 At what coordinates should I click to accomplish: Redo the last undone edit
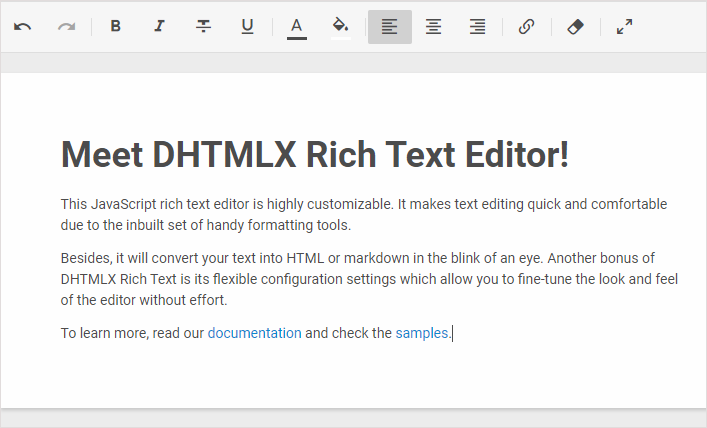click(x=67, y=27)
